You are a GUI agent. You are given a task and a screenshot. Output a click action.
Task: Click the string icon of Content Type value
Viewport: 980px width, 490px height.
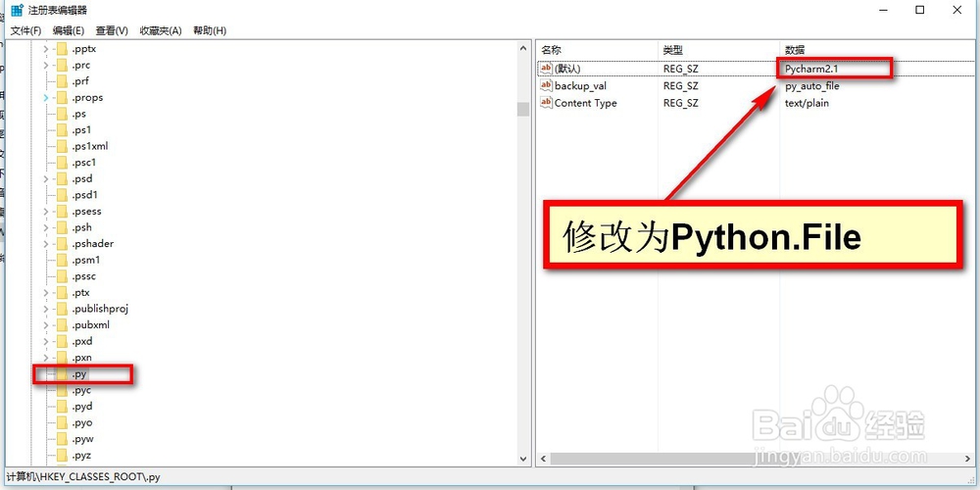(x=546, y=103)
